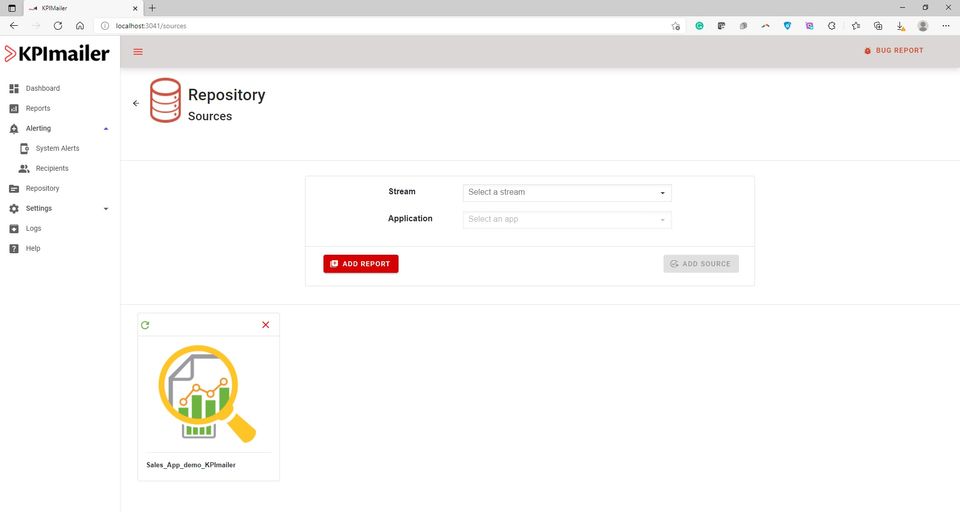Image resolution: width=960 pixels, height=512 pixels.
Task: Click the ADD SOURCE button
Action: [701, 264]
